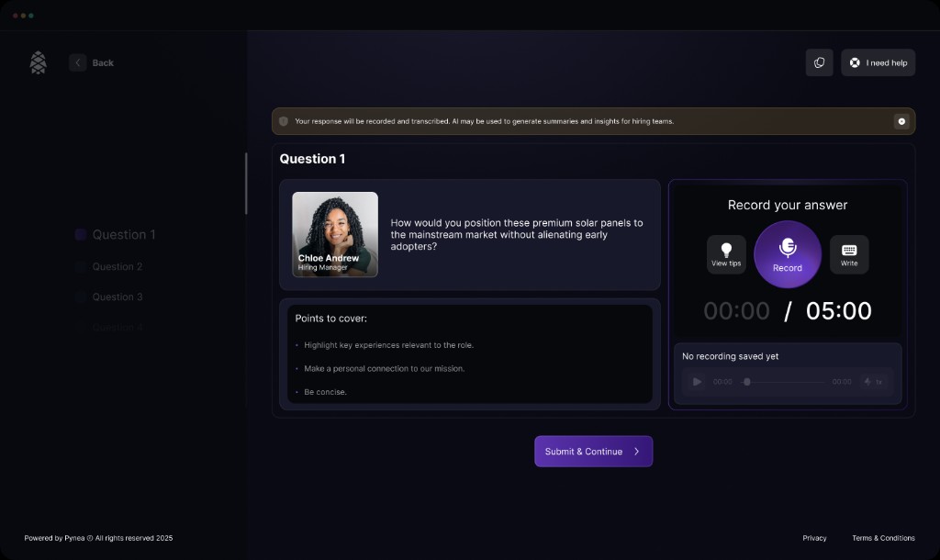Click the sidebar vertical scrollbar
The height and width of the screenshot is (560, 940).
[x=246, y=184]
